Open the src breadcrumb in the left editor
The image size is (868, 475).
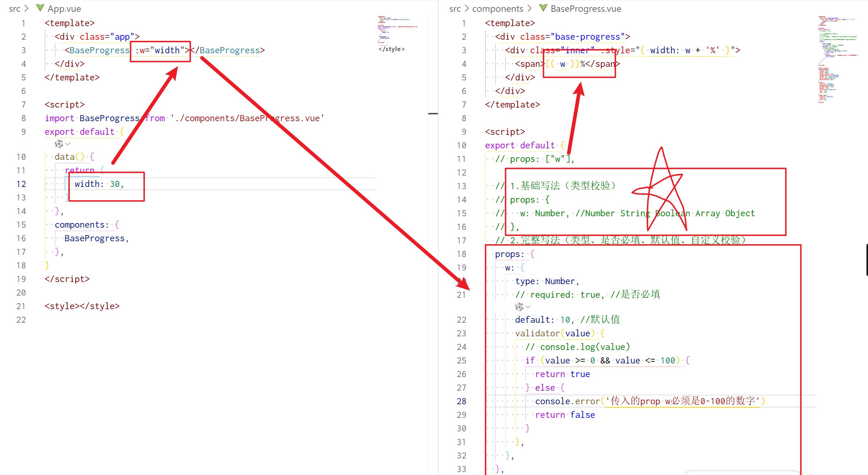tap(14, 9)
